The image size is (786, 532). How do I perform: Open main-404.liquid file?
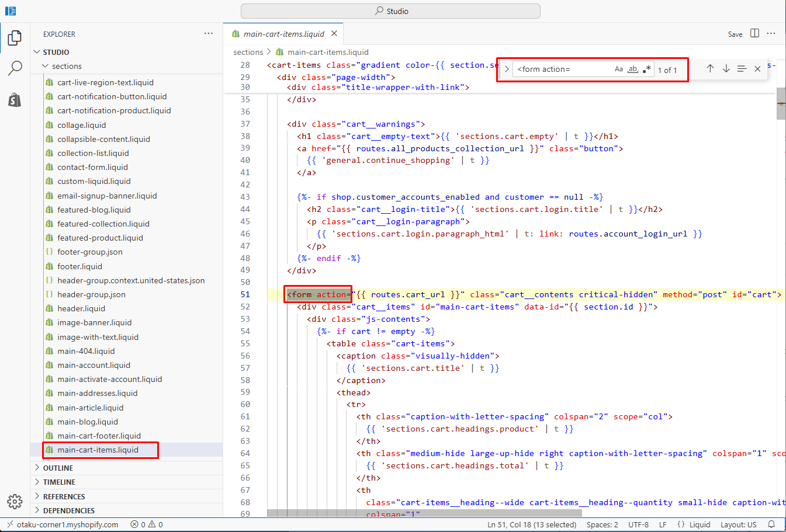[86, 351]
